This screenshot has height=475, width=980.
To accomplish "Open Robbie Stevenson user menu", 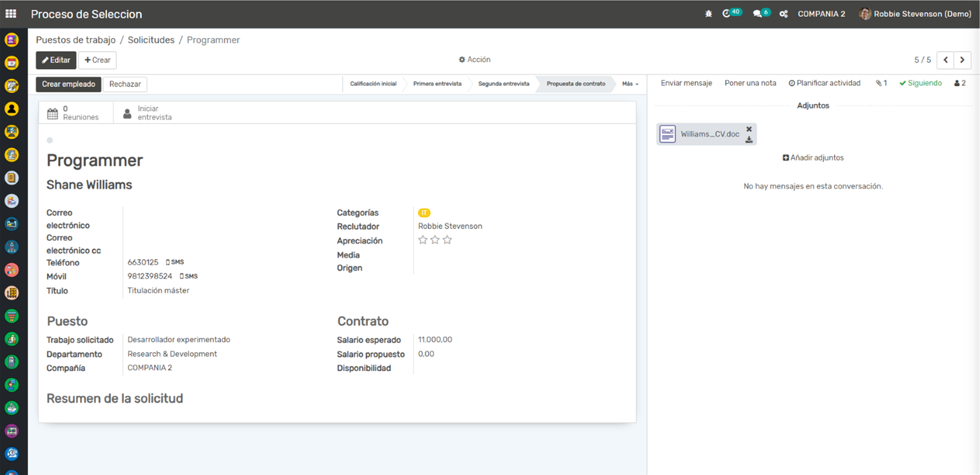I will tap(915, 14).
